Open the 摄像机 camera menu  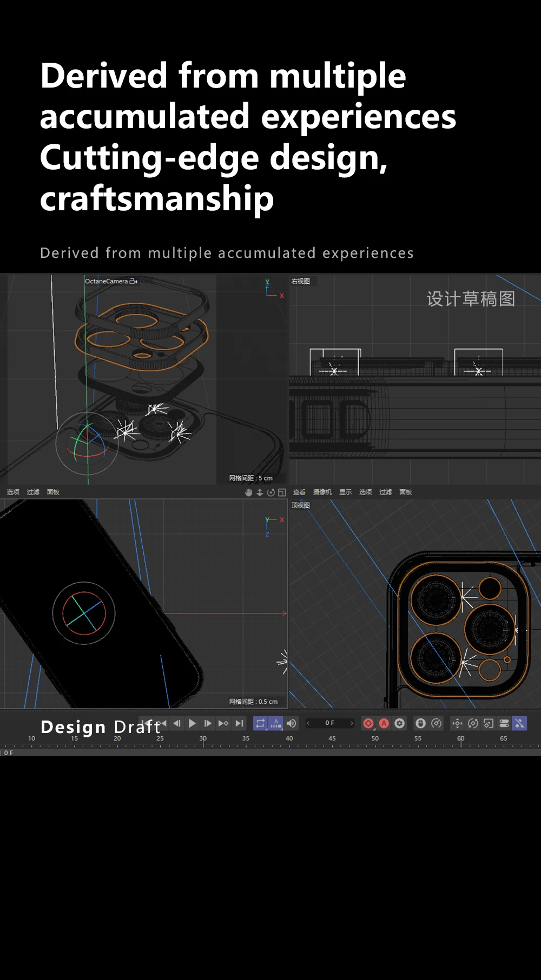click(322, 492)
